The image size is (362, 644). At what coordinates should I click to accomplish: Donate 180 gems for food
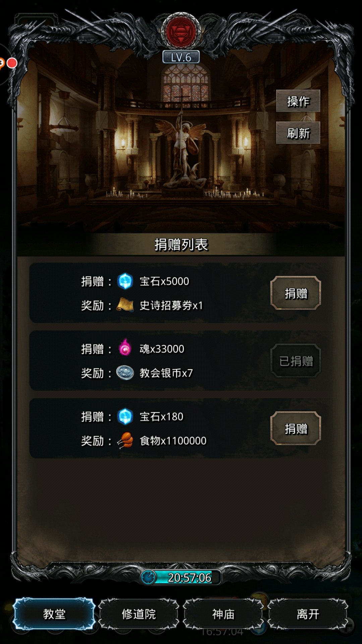click(x=296, y=428)
